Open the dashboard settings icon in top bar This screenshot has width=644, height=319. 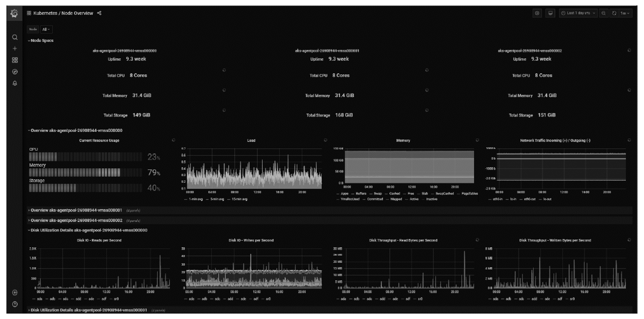[x=537, y=13]
